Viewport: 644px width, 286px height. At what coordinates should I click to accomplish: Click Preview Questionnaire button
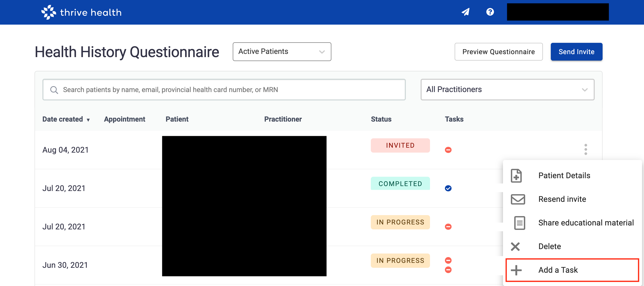499,52
